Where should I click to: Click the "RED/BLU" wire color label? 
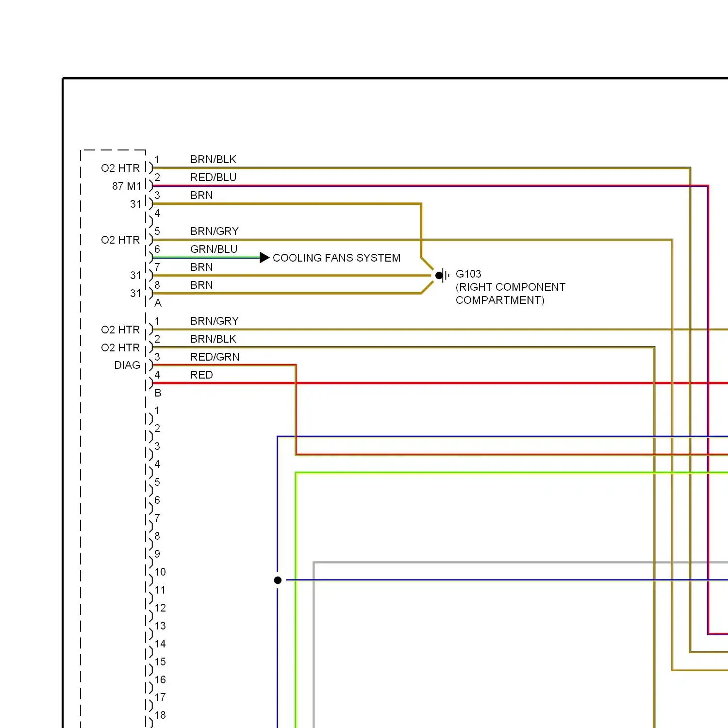tap(214, 177)
